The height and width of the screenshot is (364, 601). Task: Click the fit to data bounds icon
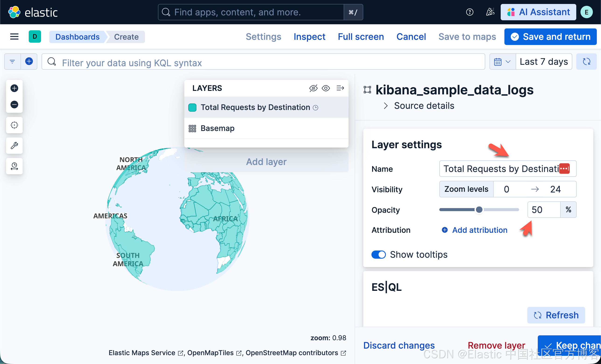14,125
